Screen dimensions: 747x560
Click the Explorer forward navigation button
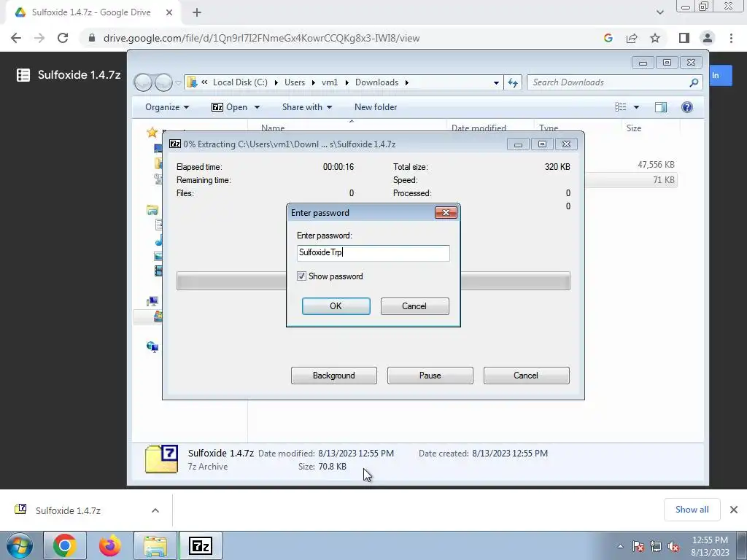coord(163,82)
